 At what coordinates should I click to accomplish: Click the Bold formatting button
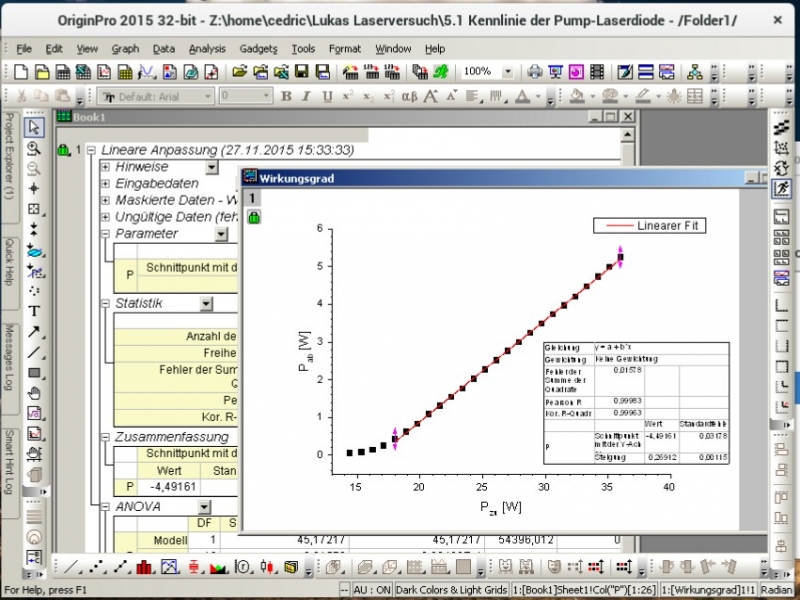click(x=286, y=96)
